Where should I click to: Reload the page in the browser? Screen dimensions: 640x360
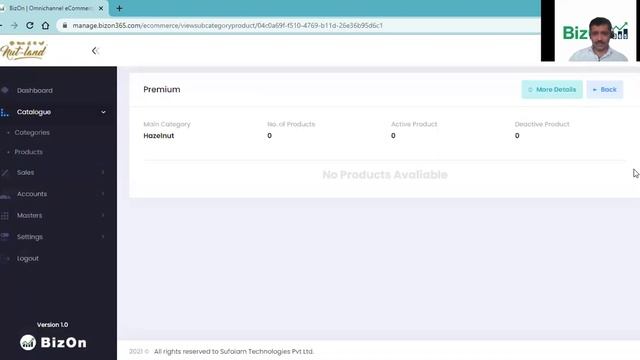pyautogui.click(x=30, y=25)
